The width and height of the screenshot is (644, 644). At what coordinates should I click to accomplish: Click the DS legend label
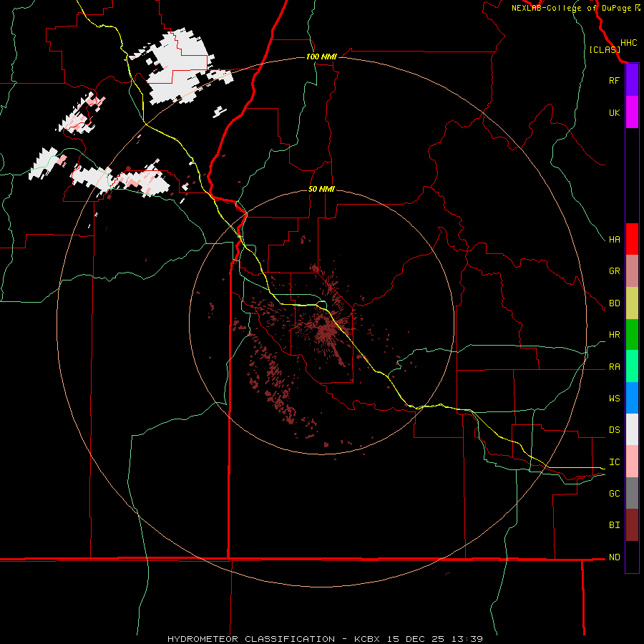[614, 429]
